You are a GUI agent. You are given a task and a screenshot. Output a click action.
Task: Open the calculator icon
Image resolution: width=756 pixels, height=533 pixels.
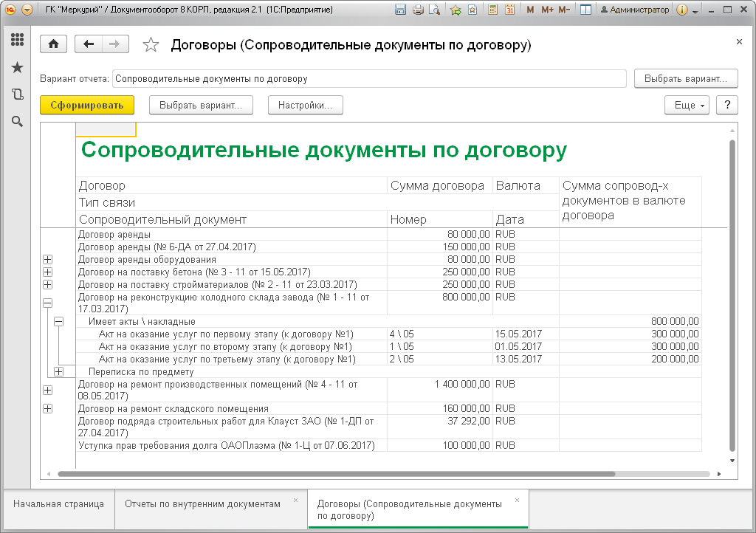[492, 10]
